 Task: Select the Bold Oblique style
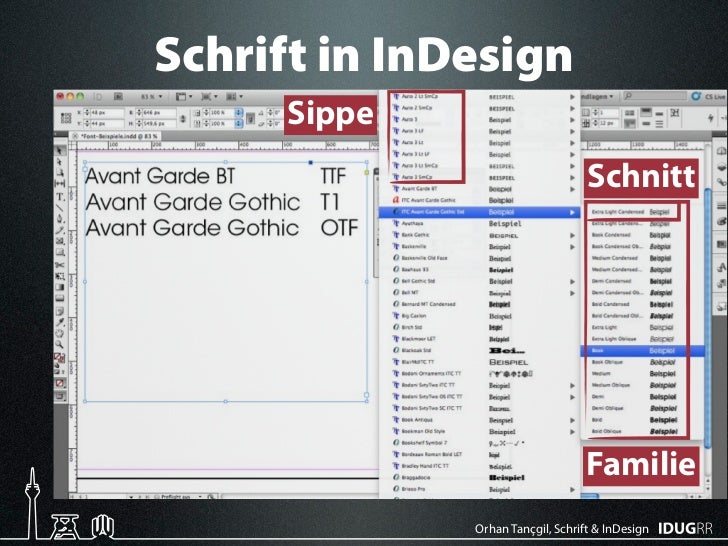click(643, 431)
